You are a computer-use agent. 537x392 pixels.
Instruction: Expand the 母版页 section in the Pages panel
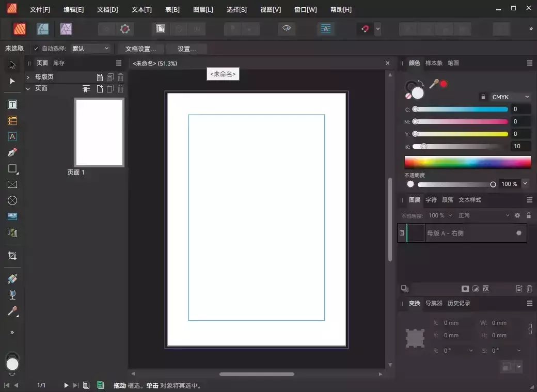click(27, 76)
